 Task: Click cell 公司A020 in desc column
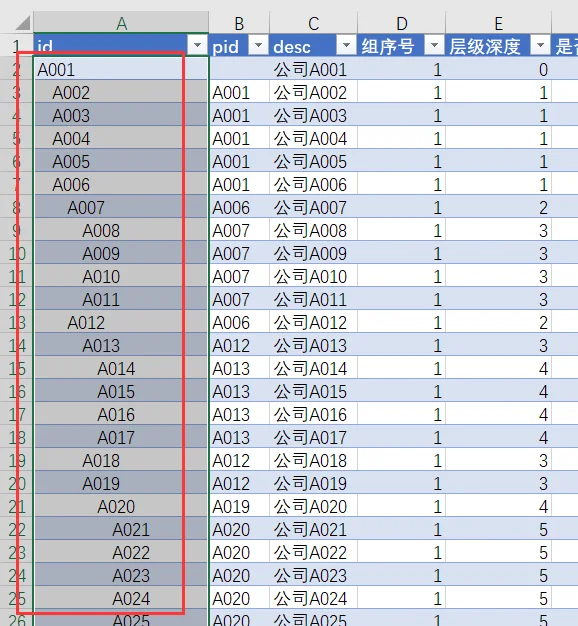pyautogui.click(x=314, y=507)
